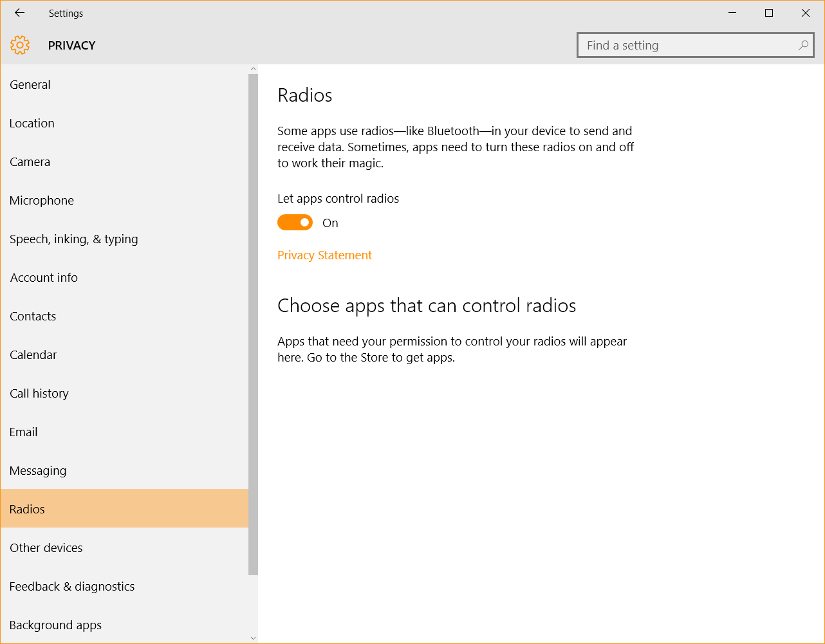Select Calendar in the sidebar
The image size is (825, 644).
(124, 354)
